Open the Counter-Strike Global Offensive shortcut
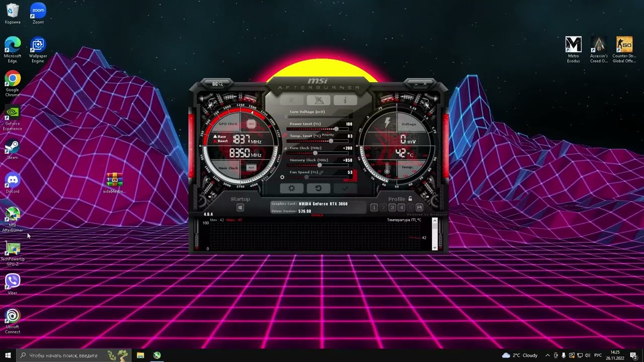This screenshot has height=362, width=644. click(624, 49)
